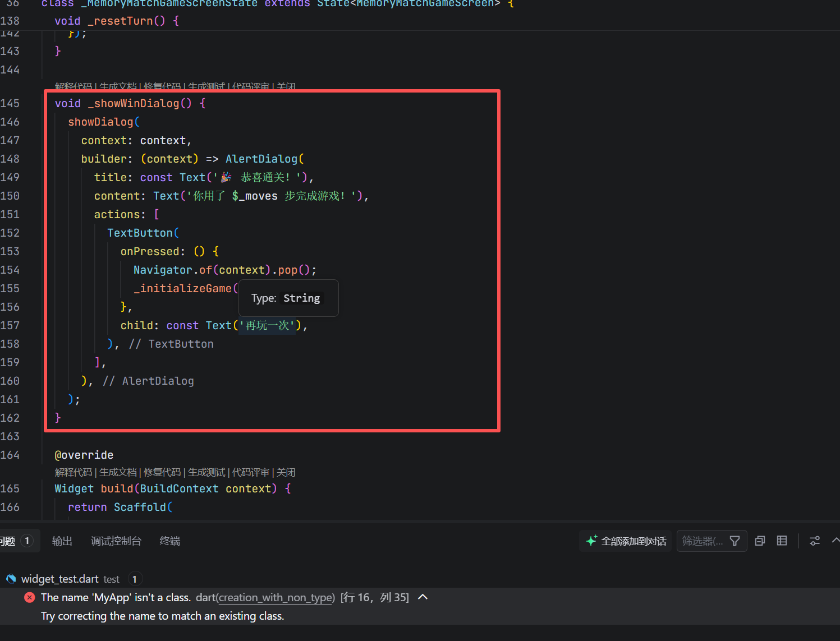Click the count badge next to widget_test.dart

[135, 579]
